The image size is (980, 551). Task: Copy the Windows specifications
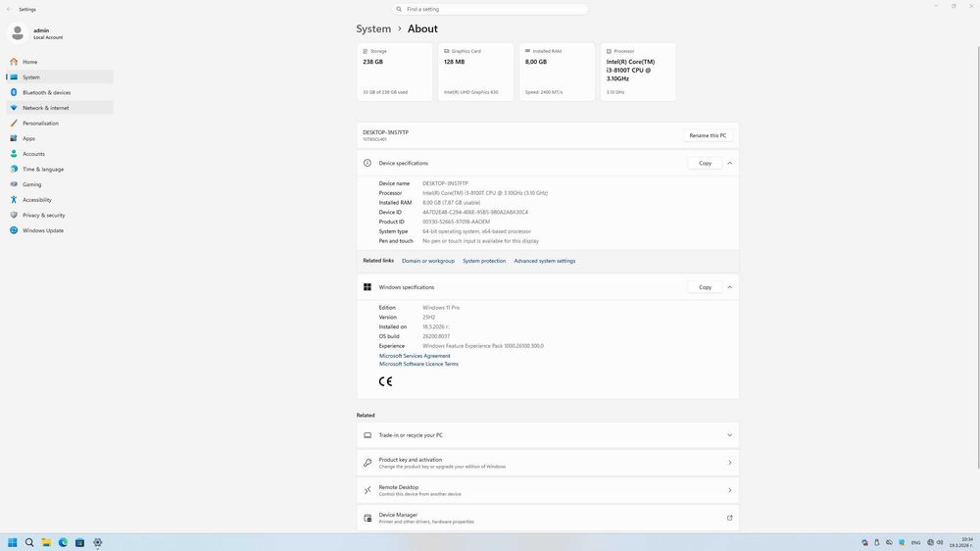pos(705,287)
